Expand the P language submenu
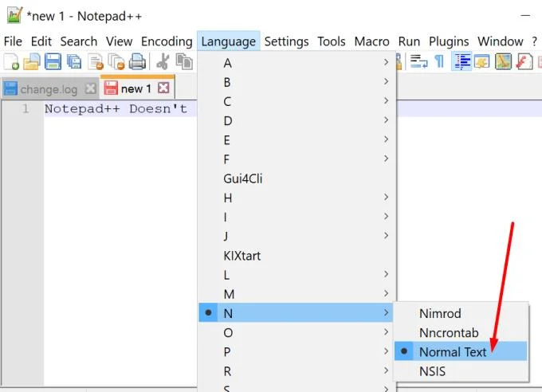Viewport: 542px width, 392px height. (297, 352)
